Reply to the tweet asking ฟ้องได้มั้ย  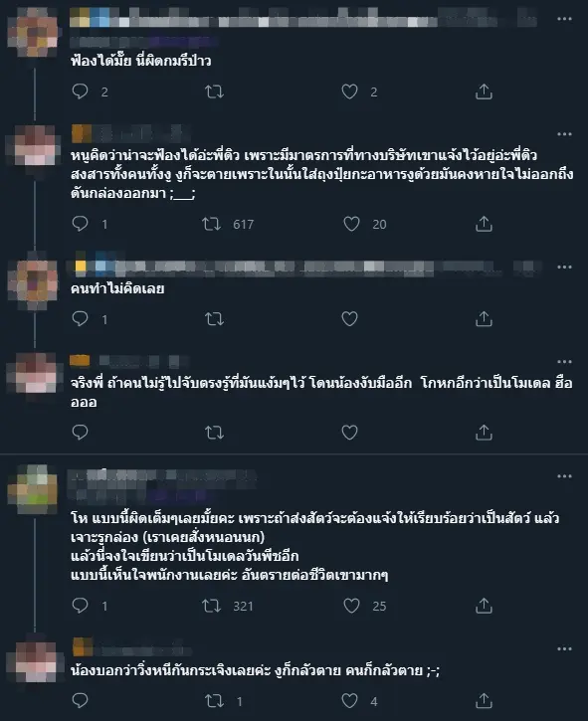[80, 91]
